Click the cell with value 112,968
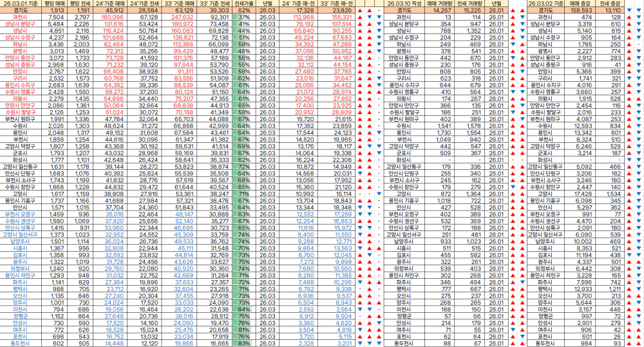The image size is (644, 347). tap(298, 17)
